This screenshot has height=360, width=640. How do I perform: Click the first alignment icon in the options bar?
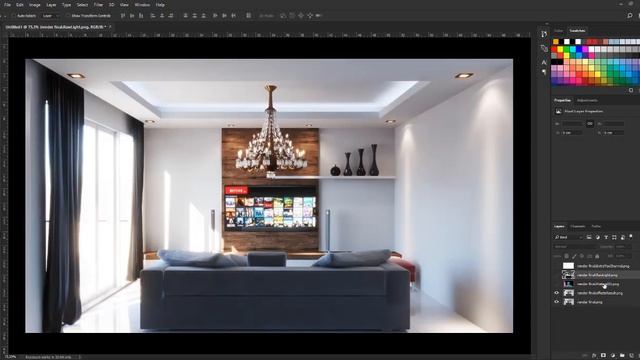pyautogui.click(x=123, y=16)
